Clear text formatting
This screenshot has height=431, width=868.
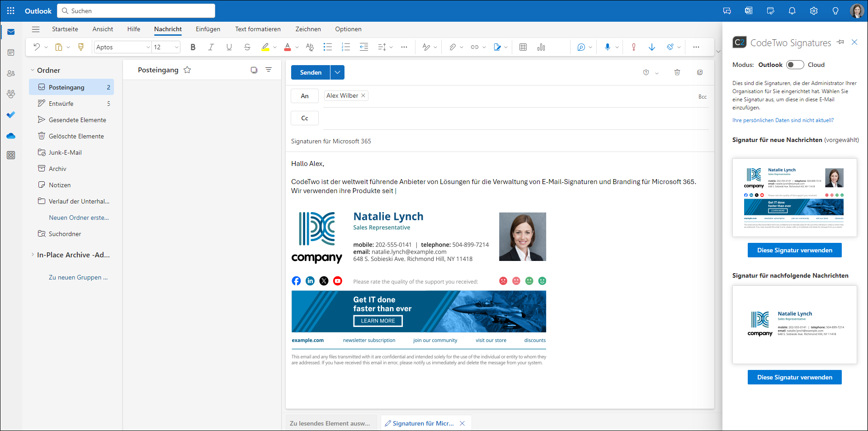[x=310, y=47]
